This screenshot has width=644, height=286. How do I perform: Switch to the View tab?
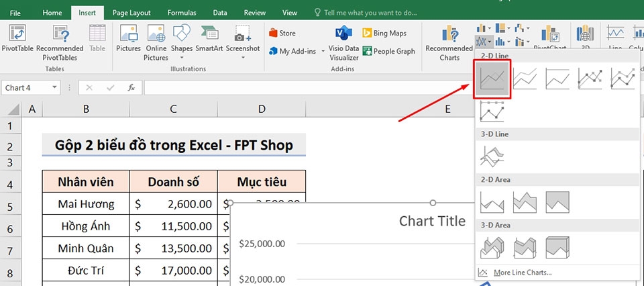pos(290,13)
